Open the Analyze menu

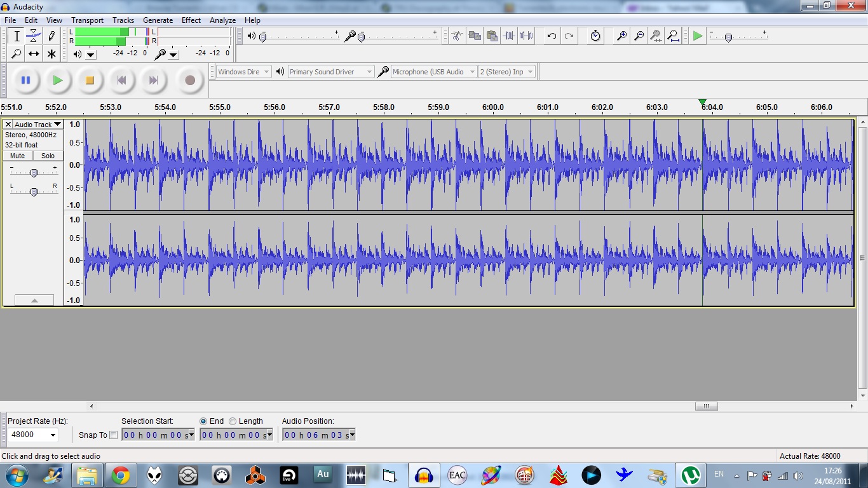click(x=222, y=20)
